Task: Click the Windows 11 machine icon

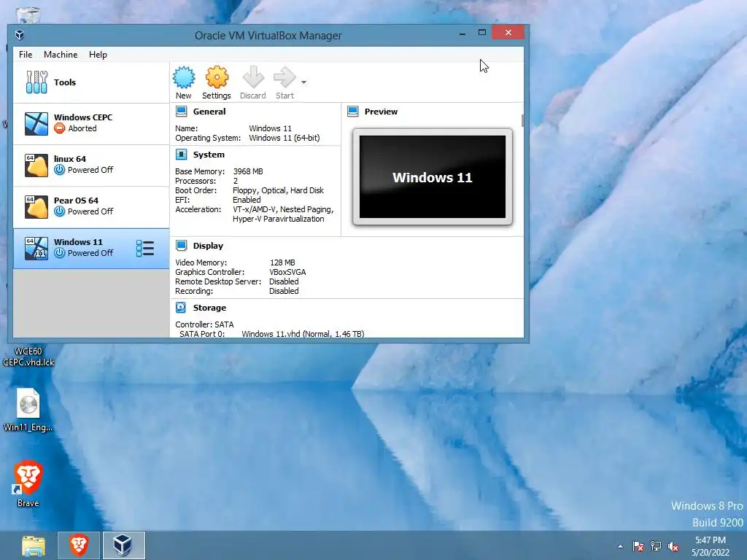Action: (36, 248)
